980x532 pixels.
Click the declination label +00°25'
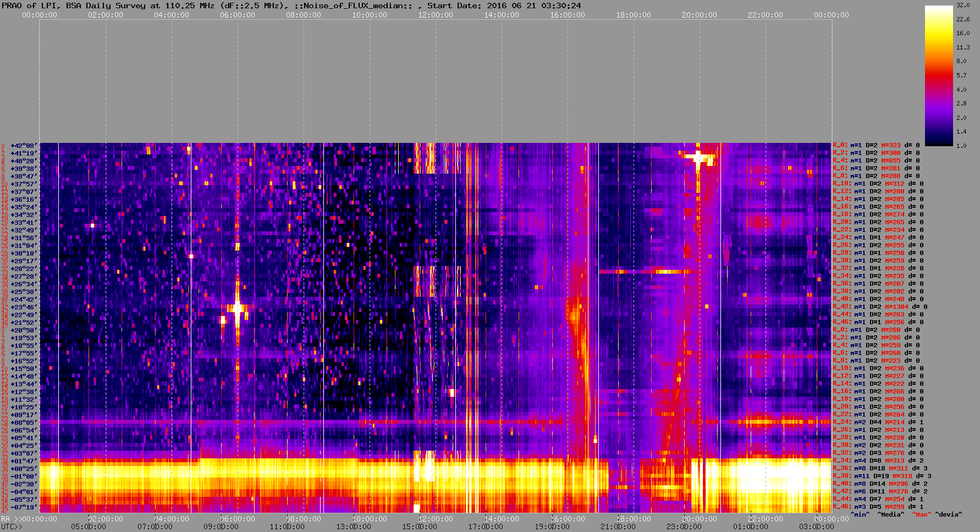pos(23,469)
